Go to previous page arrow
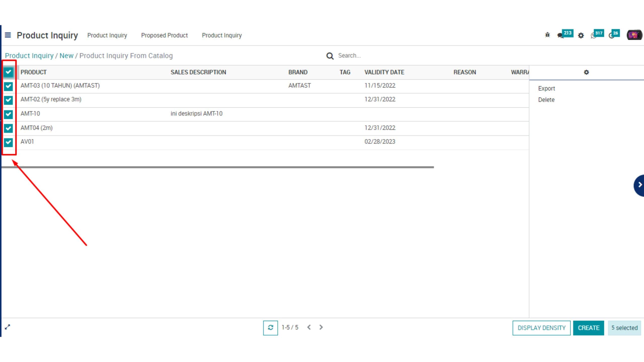Screen dimensions: 644x362 tap(309, 327)
